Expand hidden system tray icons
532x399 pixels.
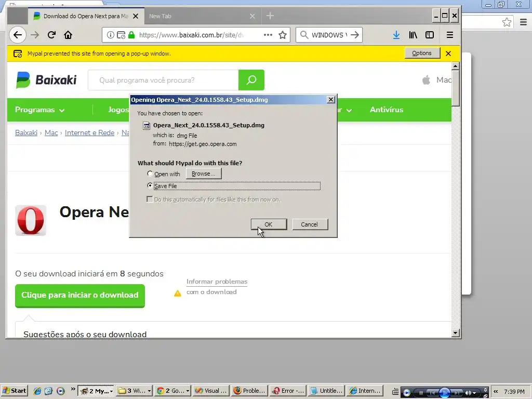coord(496,392)
